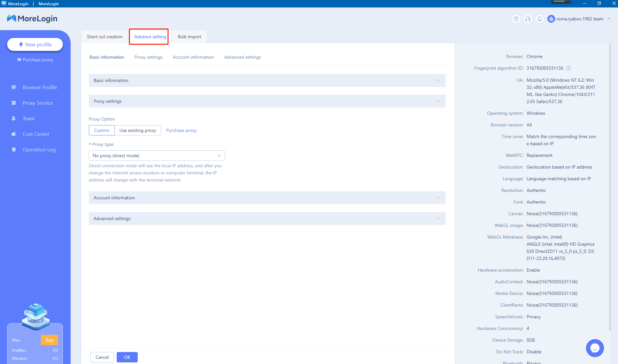Open the chat support bubble
The height and width of the screenshot is (364, 618).
pos(595,348)
